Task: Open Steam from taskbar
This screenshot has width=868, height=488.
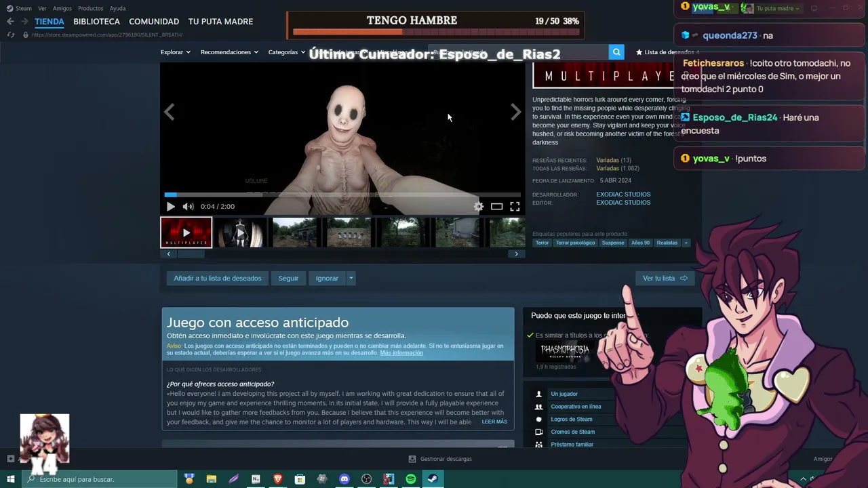Action: pyautogui.click(x=433, y=479)
